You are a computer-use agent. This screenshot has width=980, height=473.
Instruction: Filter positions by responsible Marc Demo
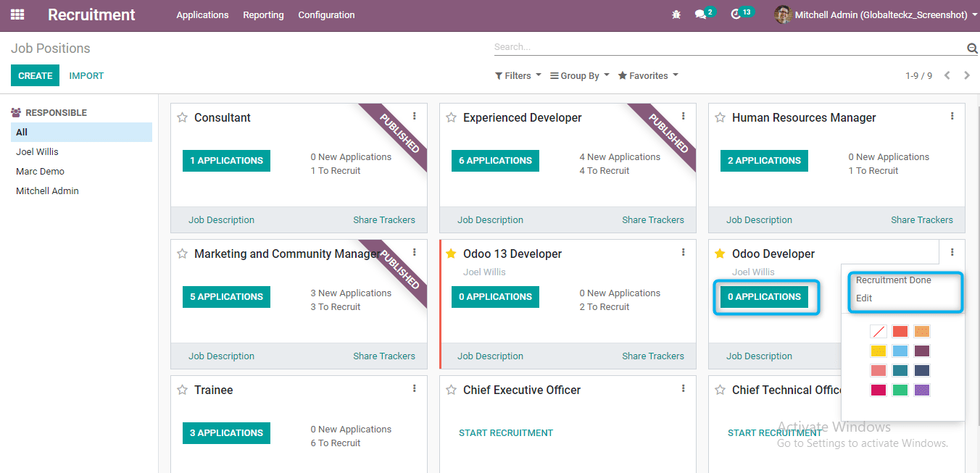41,171
